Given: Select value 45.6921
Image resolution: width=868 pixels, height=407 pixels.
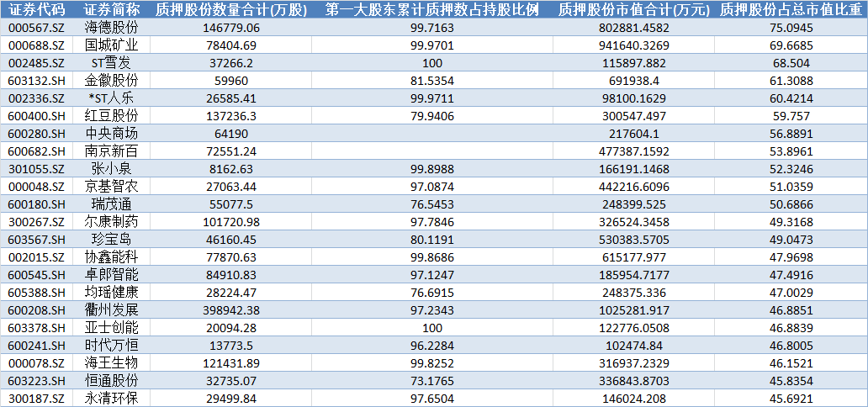Looking at the screenshot, I should click(793, 399).
